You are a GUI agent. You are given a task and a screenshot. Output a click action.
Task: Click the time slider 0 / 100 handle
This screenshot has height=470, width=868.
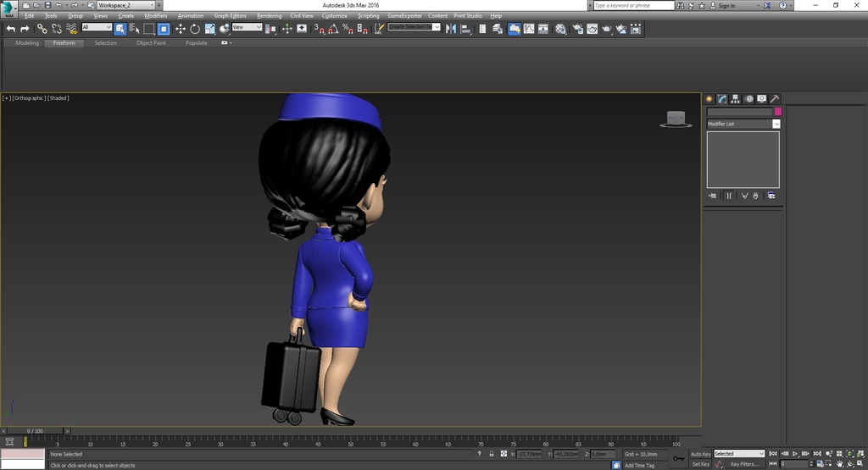click(x=34, y=431)
